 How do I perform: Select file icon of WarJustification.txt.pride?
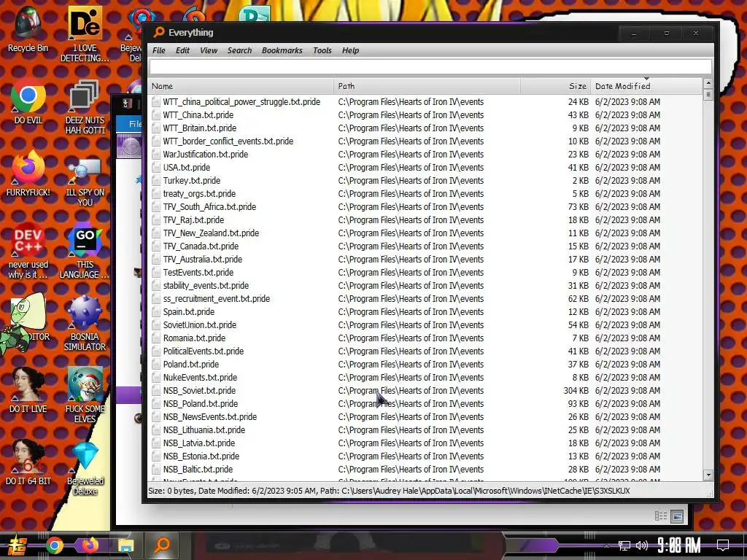pyautogui.click(x=156, y=155)
